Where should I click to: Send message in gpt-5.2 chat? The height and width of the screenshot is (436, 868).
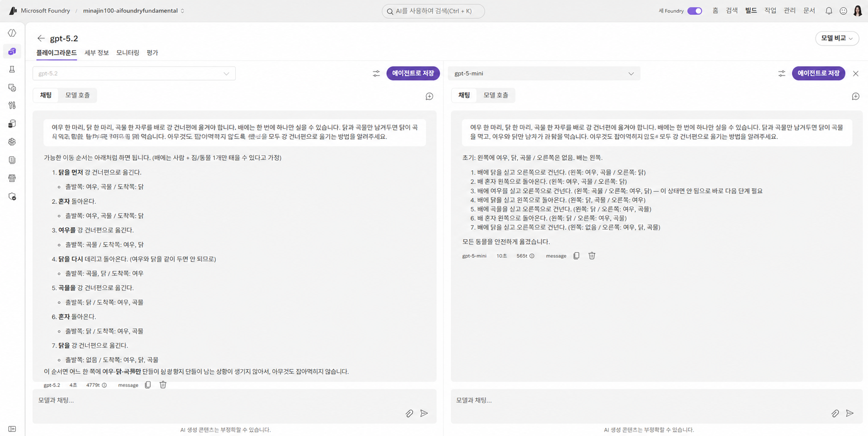[x=424, y=413]
